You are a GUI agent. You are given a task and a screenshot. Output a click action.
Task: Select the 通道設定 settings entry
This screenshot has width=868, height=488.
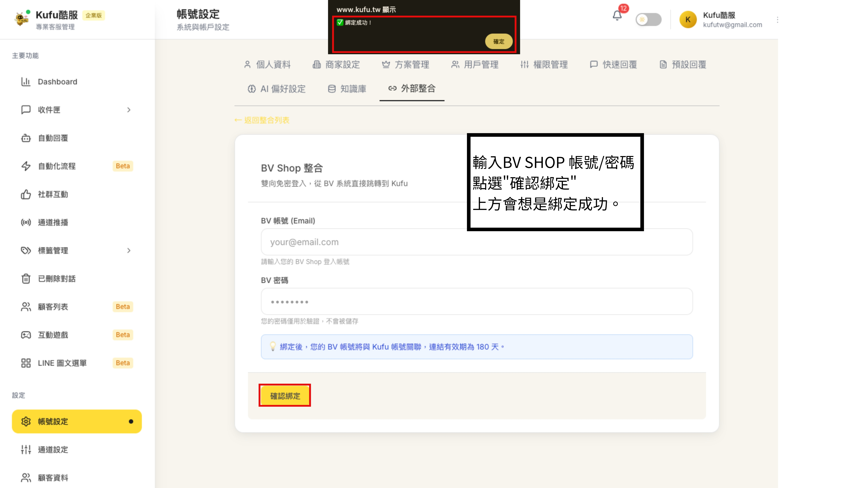click(53, 450)
